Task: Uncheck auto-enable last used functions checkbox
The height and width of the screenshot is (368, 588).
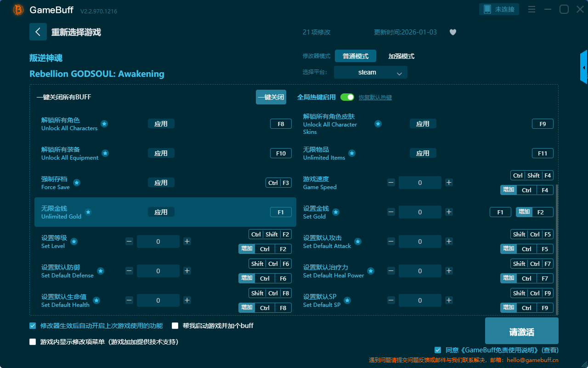Action: click(x=33, y=326)
